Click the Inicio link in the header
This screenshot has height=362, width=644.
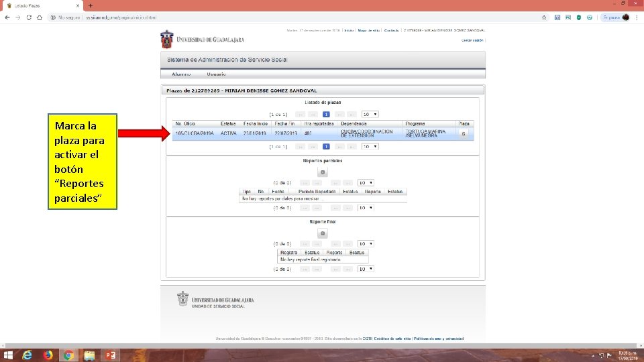349,30
